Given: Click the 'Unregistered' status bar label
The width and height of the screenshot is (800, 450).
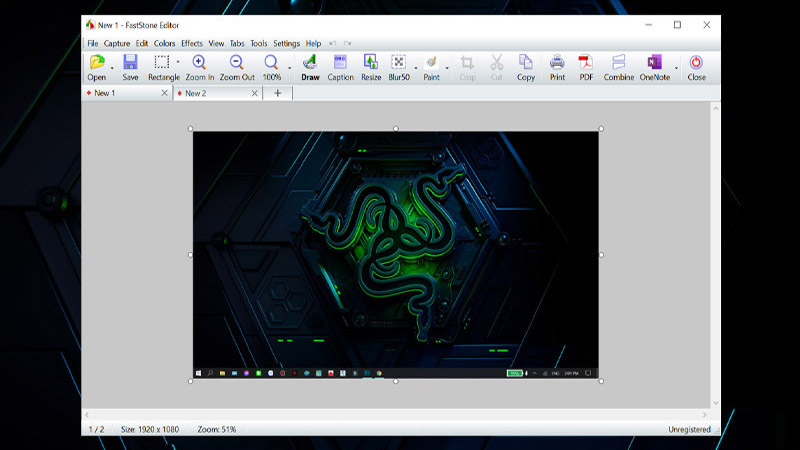Looking at the screenshot, I should point(689,430).
